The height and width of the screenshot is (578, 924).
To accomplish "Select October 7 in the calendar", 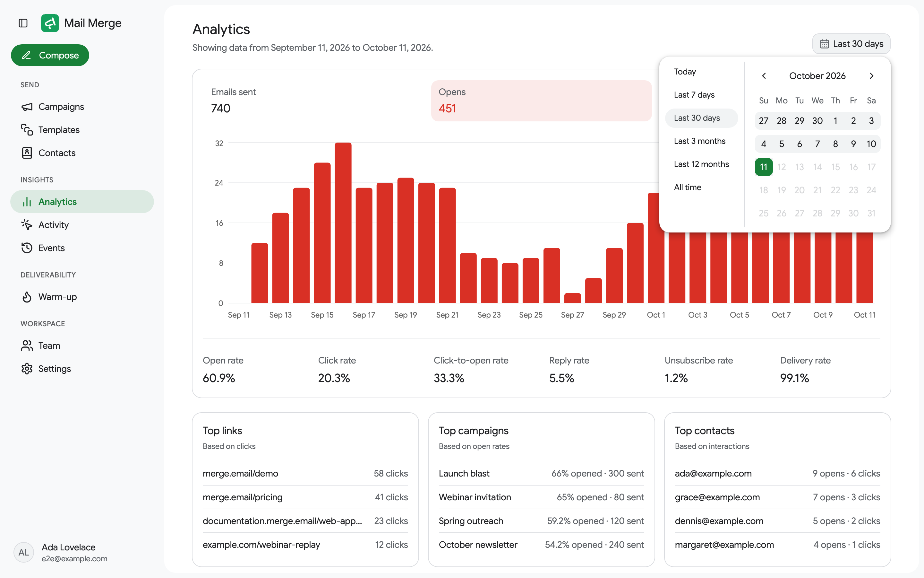I will click(817, 144).
